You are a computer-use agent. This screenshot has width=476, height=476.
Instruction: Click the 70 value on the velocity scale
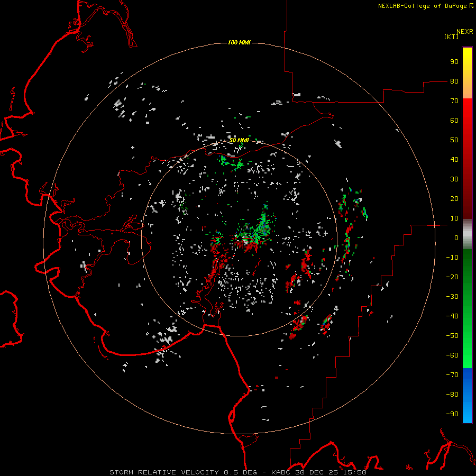pyautogui.click(x=454, y=101)
